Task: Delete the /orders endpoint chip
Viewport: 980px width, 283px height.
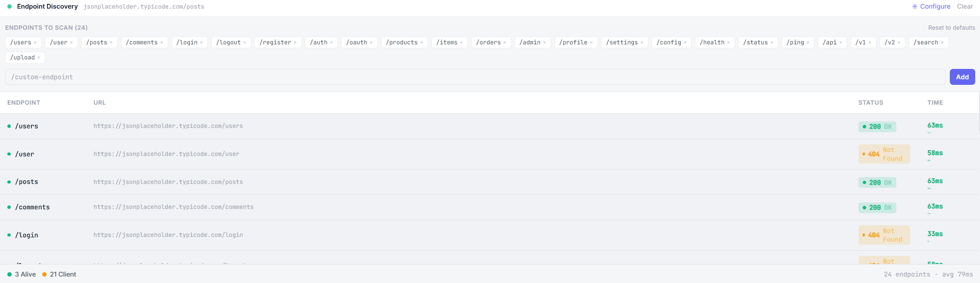Action: tap(505, 43)
